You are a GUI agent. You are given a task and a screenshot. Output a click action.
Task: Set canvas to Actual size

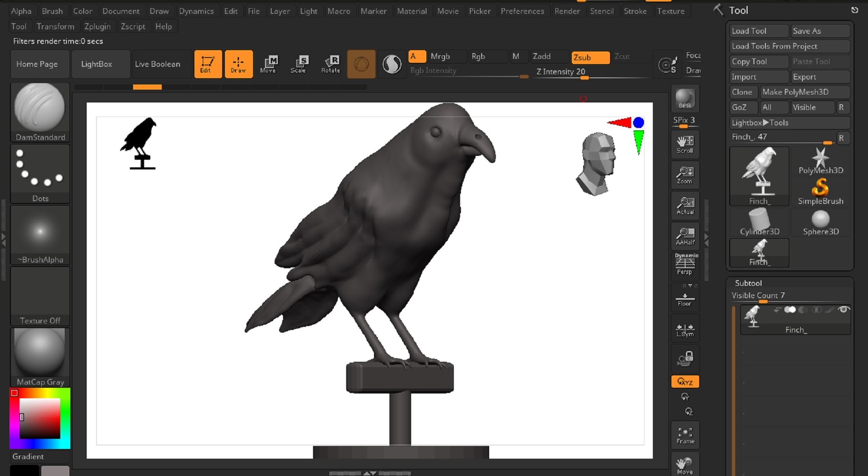coord(685,205)
